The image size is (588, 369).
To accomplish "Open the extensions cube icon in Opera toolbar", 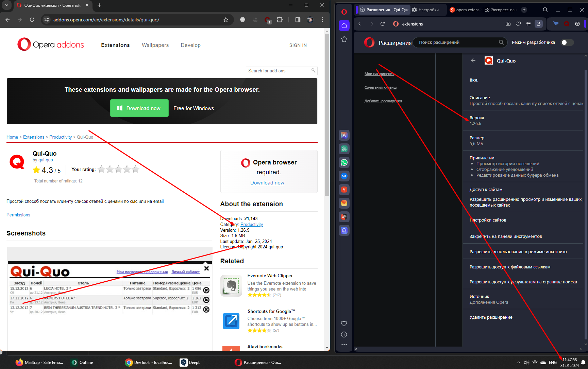I will pos(577,24).
